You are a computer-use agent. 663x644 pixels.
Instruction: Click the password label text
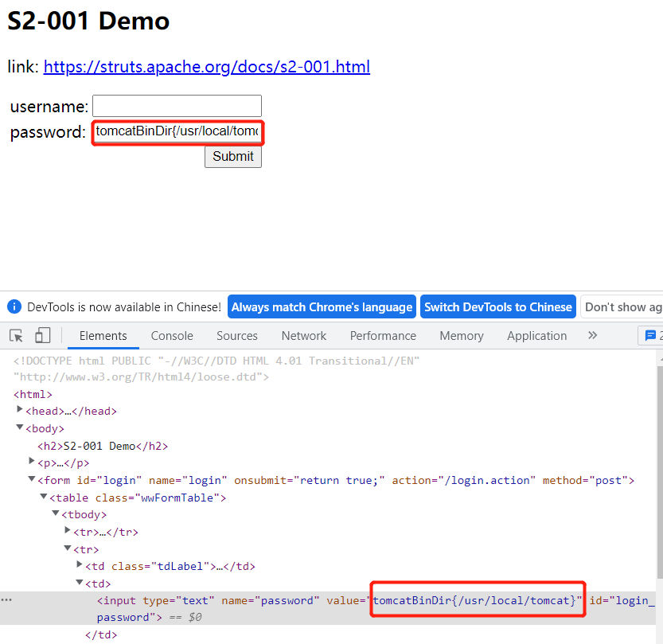pos(48,132)
